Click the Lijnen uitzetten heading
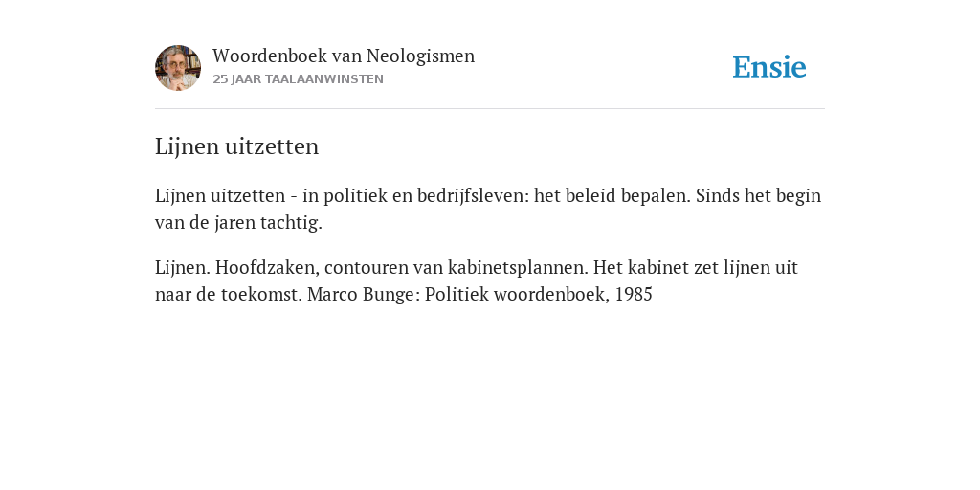This screenshot has width=980, height=490. point(237,146)
